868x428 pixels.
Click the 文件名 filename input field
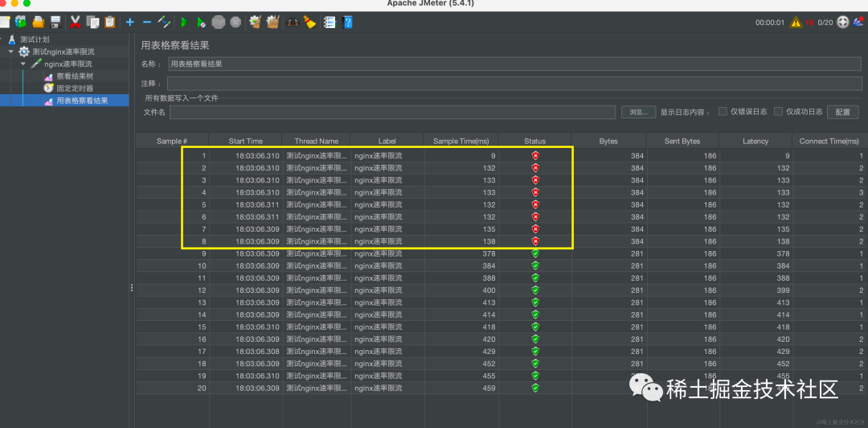(392, 112)
